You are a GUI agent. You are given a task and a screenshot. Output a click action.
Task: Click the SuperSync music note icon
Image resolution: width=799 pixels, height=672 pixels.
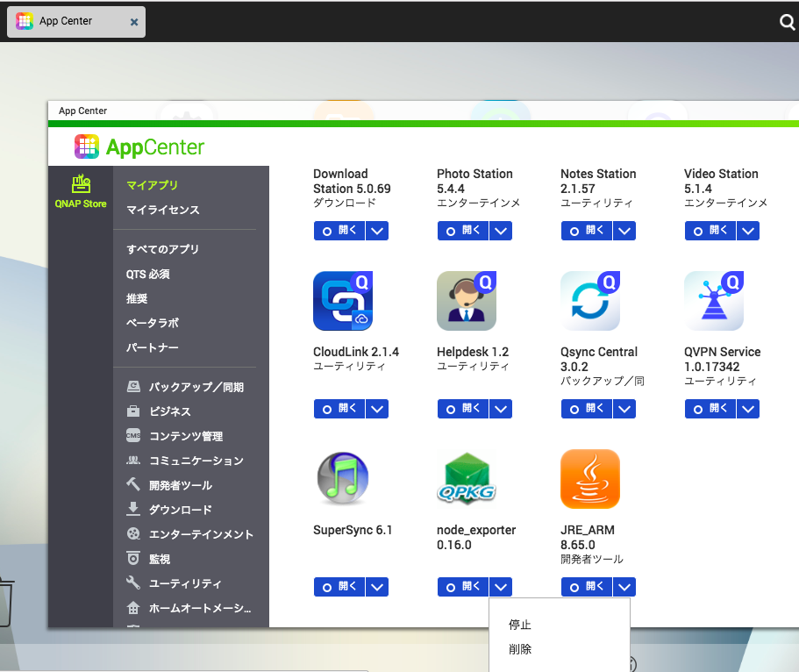[343, 478]
